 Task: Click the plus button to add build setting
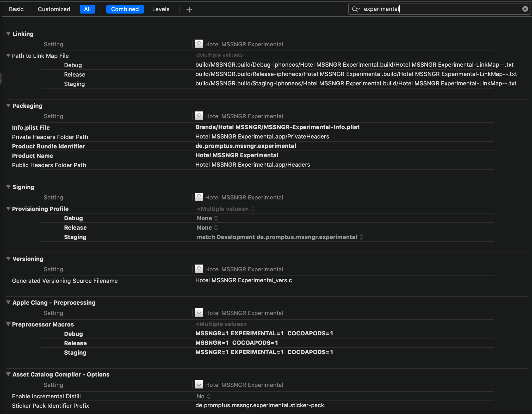189,10
